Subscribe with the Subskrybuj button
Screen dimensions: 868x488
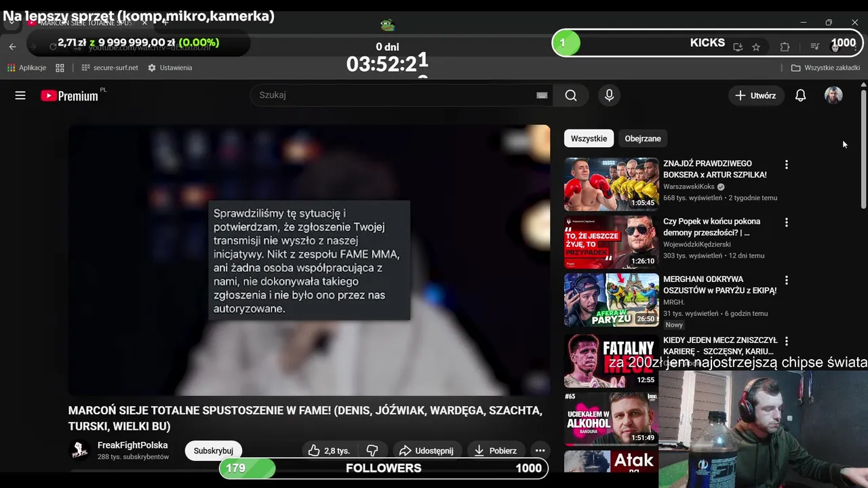(x=214, y=451)
